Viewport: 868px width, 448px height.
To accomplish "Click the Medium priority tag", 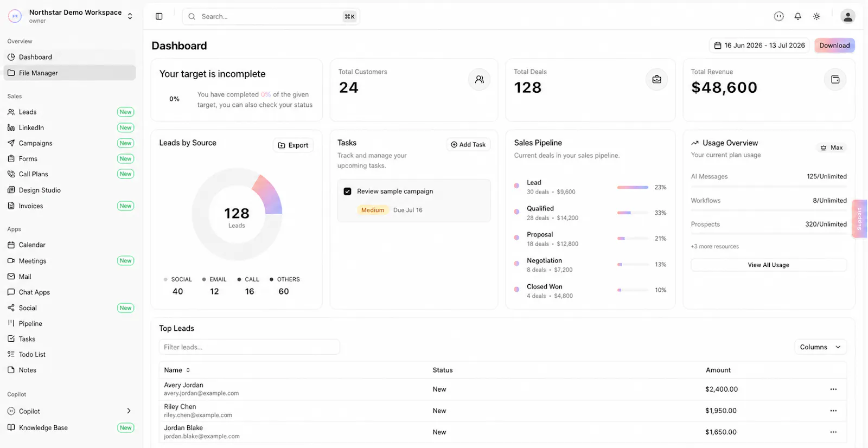I will click(x=373, y=210).
